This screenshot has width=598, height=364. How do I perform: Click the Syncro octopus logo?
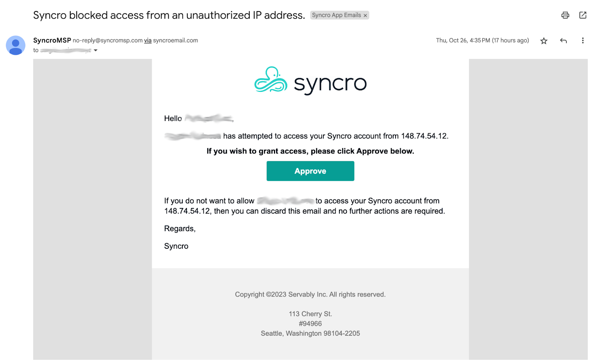pyautogui.click(x=271, y=80)
